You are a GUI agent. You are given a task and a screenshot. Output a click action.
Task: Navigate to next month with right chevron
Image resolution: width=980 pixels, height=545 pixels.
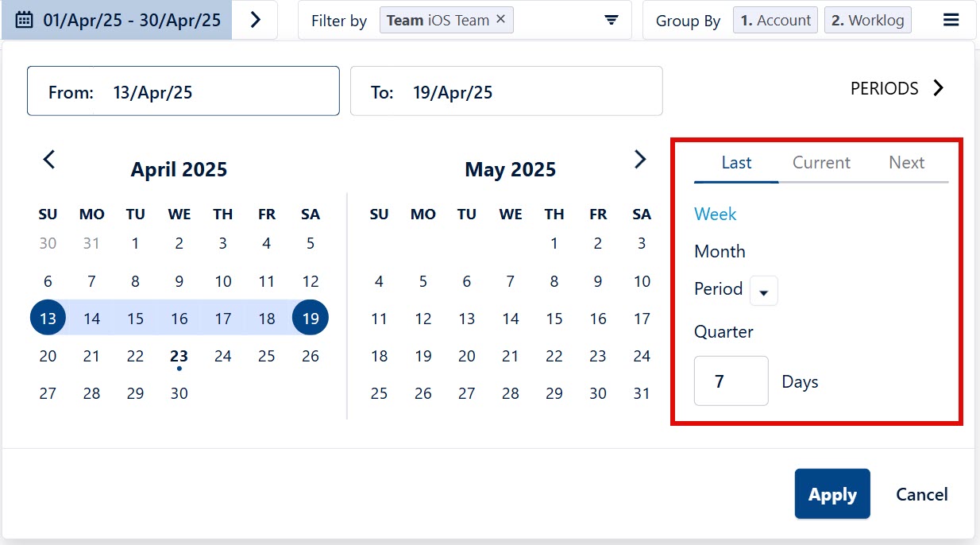click(640, 159)
